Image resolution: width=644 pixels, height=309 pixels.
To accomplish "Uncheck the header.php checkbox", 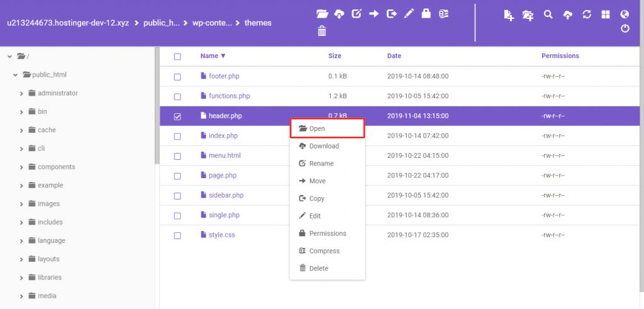I will click(x=177, y=116).
